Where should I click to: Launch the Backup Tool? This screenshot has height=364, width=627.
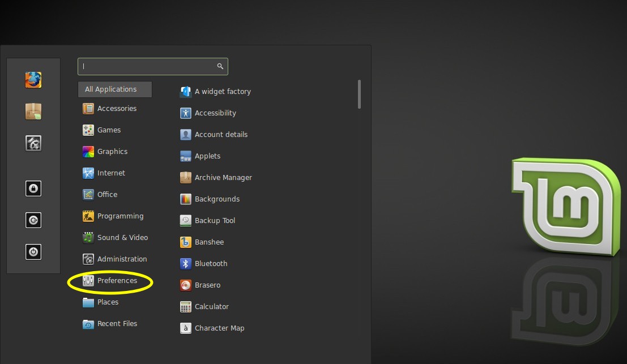[207, 221]
